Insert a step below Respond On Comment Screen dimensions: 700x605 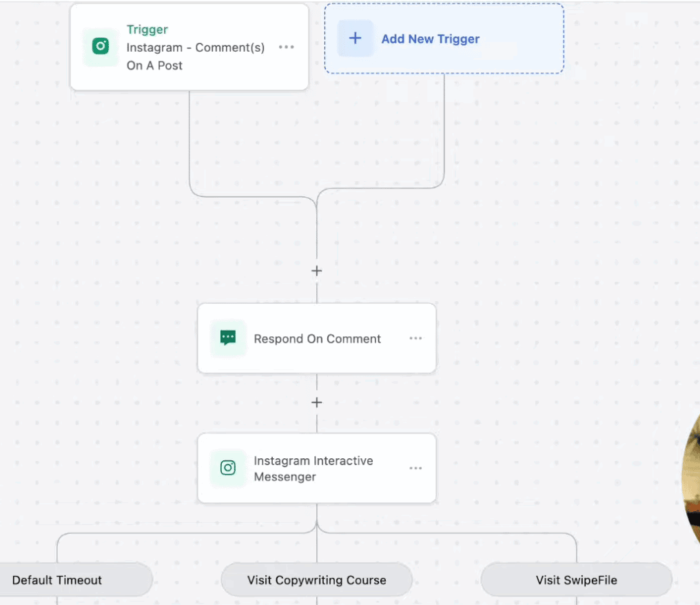[x=317, y=402]
